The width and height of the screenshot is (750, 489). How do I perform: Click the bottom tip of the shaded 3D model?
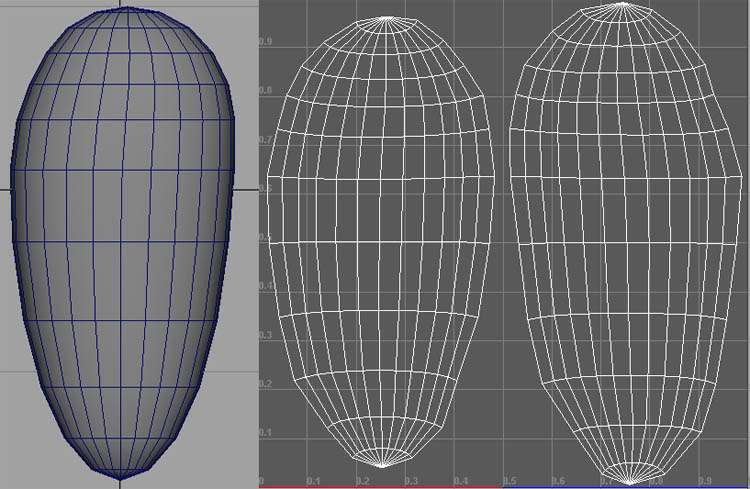pos(122,476)
